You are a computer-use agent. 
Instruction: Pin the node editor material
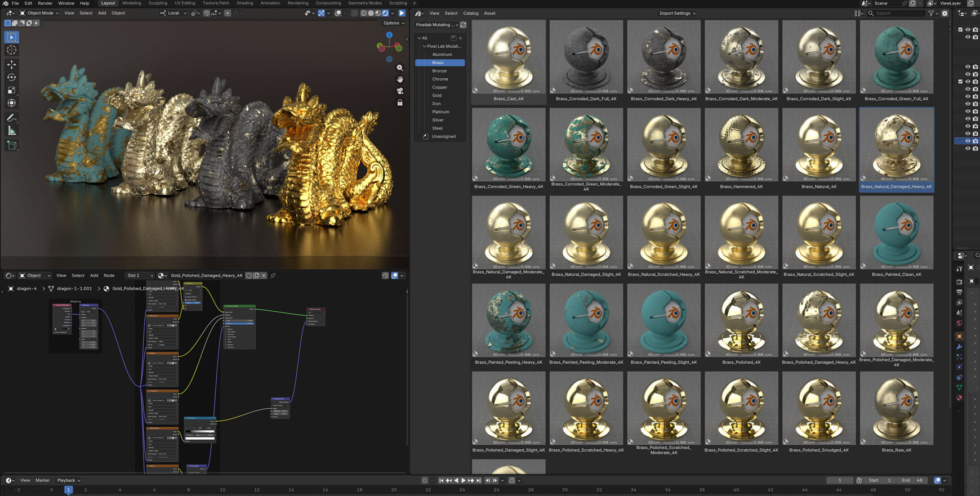pos(273,275)
